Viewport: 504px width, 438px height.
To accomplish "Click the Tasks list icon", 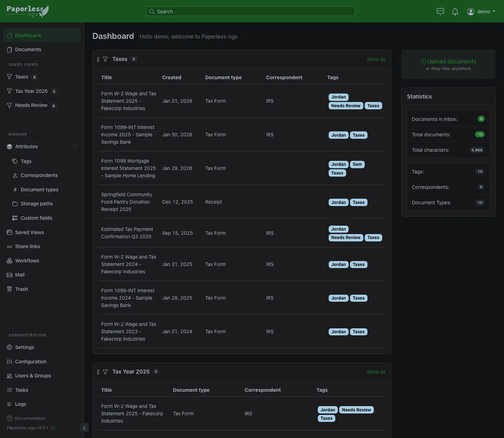I will 9,390.
